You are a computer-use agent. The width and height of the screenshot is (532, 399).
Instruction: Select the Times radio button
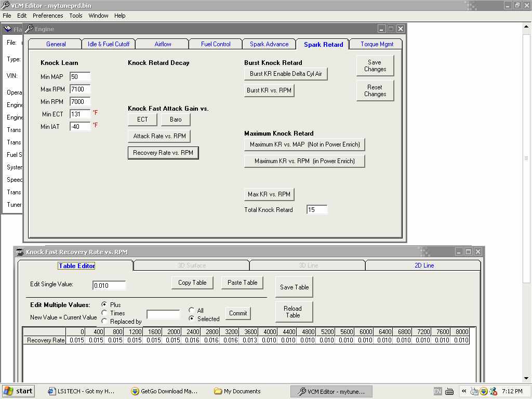click(x=104, y=313)
